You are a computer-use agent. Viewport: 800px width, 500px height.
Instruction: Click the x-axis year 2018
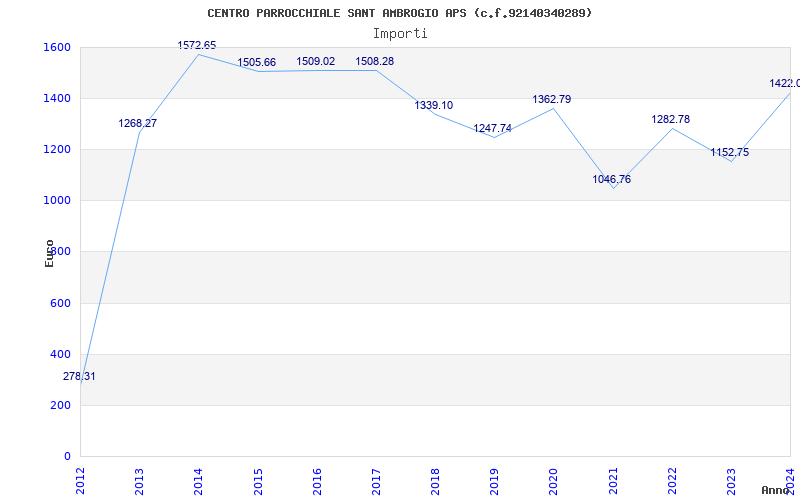point(435,481)
